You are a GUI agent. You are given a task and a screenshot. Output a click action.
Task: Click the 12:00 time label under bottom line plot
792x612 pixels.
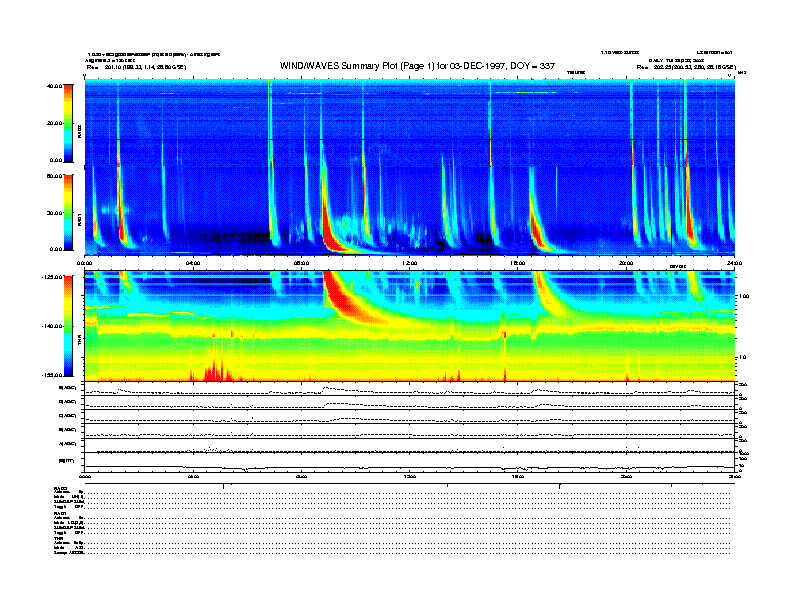pyautogui.click(x=410, y=476)
